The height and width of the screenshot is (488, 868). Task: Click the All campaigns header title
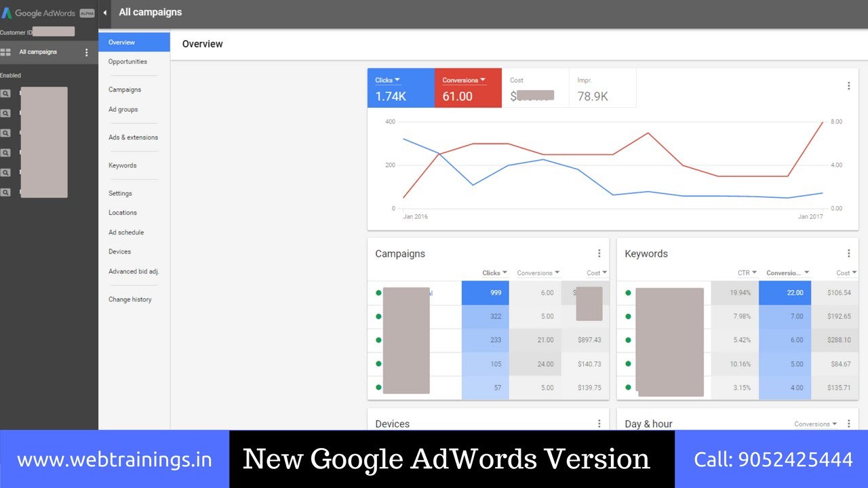tap(151, 12)
